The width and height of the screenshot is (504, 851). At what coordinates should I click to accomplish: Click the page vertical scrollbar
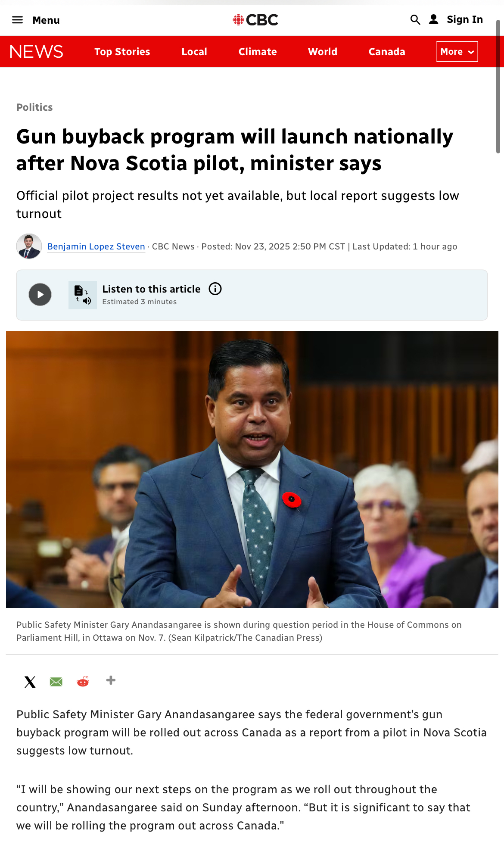pos(498,86)
